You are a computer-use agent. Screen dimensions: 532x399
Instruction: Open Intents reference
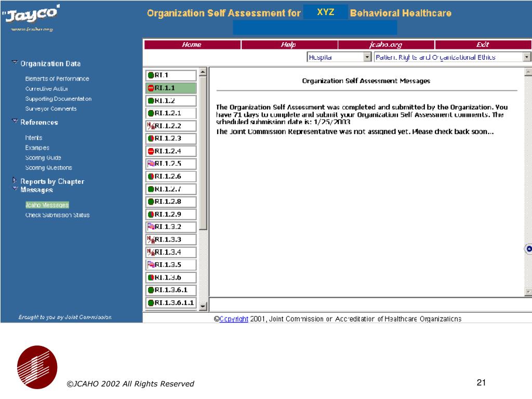[x=34, y=138]
